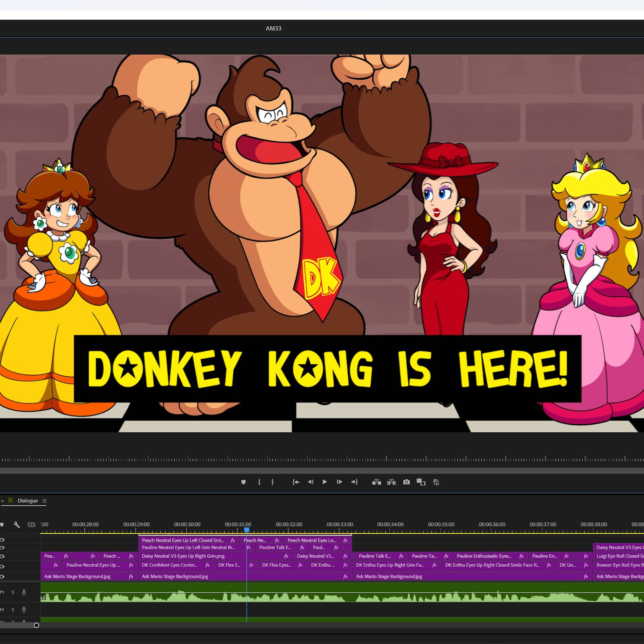The height and width of the screenshot is (644, 644).
Task: Click the Lift button icon
Action: (376, 482)
